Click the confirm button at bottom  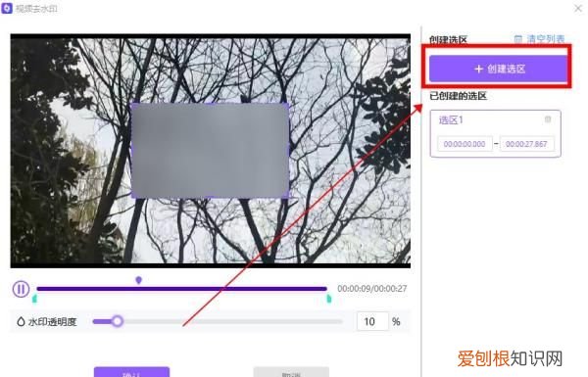point(131,372)
